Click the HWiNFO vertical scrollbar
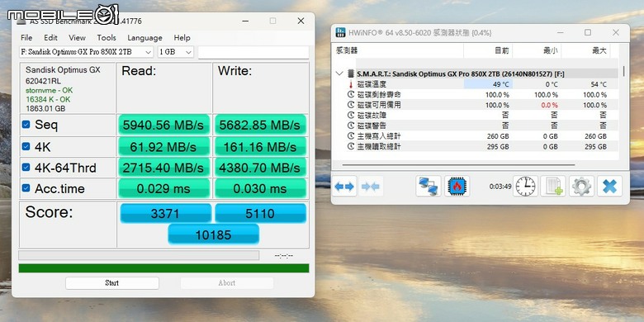Image resolution: width=644 pixels, height=322 pixels. pyautogui.click(x=623, y=71)
